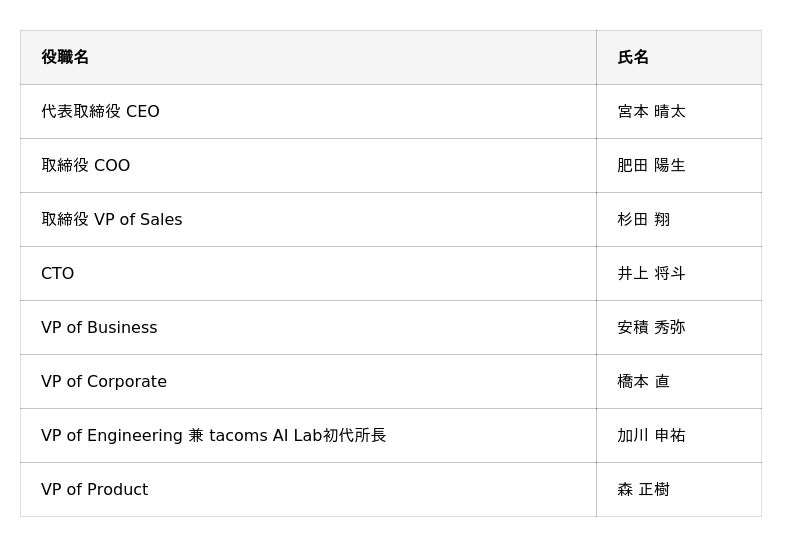Screen dimensions: 800x547
Task: Click the name 加川 申祐
Action: tap(651, 436)
